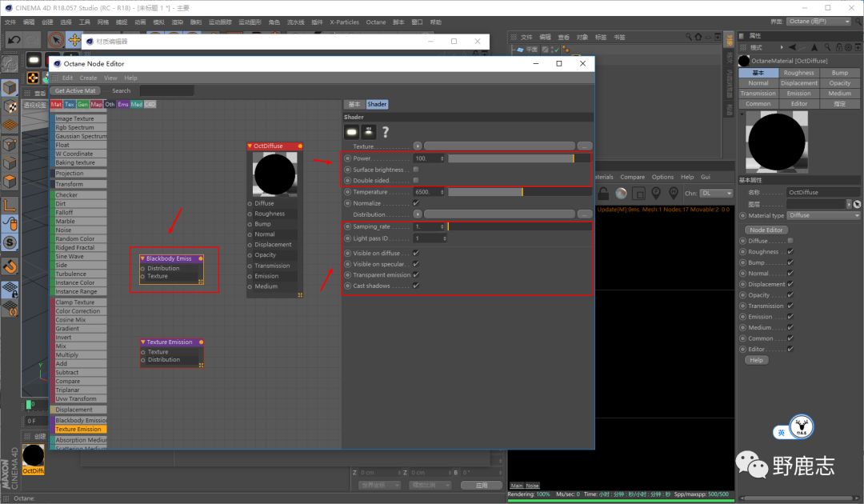Viewport: 864px width, 504px height.
Task: Open the Chn DL channel dropdown
Action: [717, 193]
